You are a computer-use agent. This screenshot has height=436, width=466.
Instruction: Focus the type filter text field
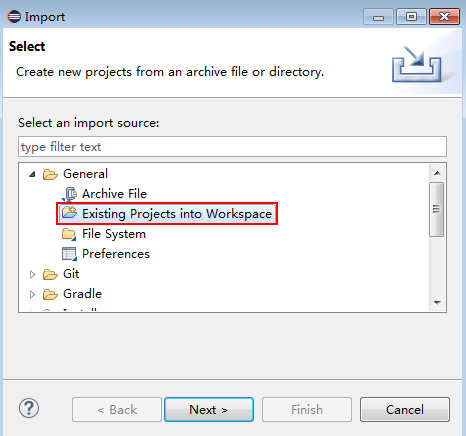click(232, 147)
